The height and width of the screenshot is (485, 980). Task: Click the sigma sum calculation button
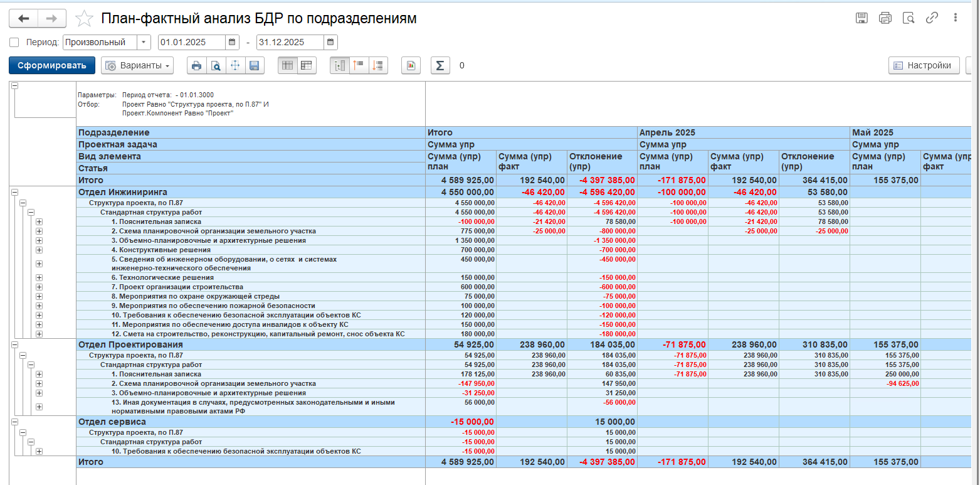point(440,65)
